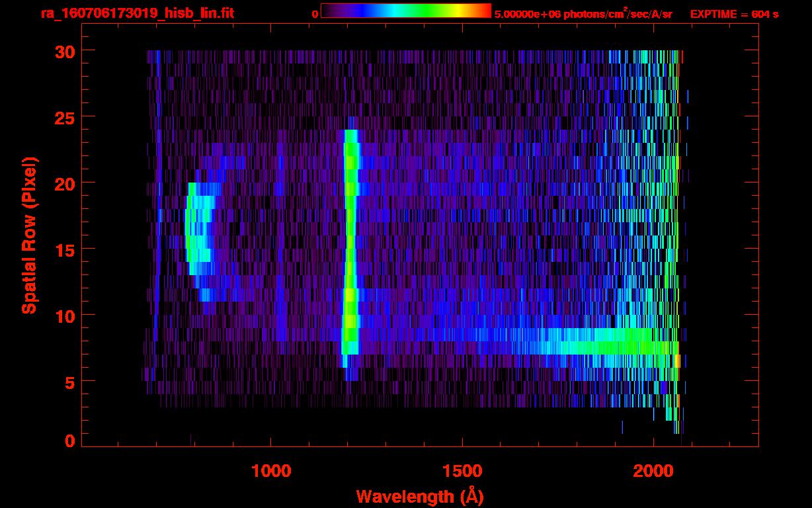Viewport: 812px width, 508px height.
Task: Click the red end of the color bar
Action: pos(484,11)
